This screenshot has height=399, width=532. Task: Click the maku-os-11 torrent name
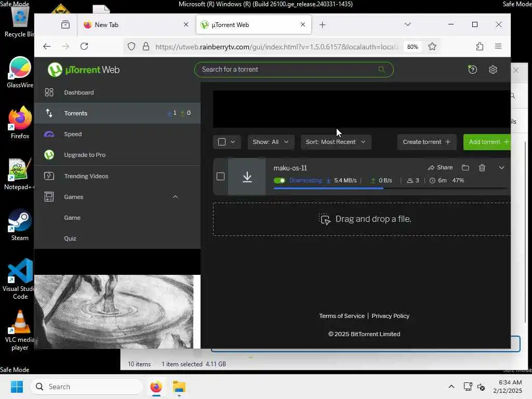point(290,168)
